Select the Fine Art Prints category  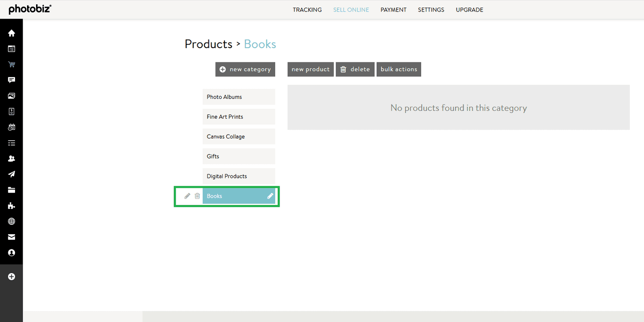pyautogui.click(x=239, y=117)
